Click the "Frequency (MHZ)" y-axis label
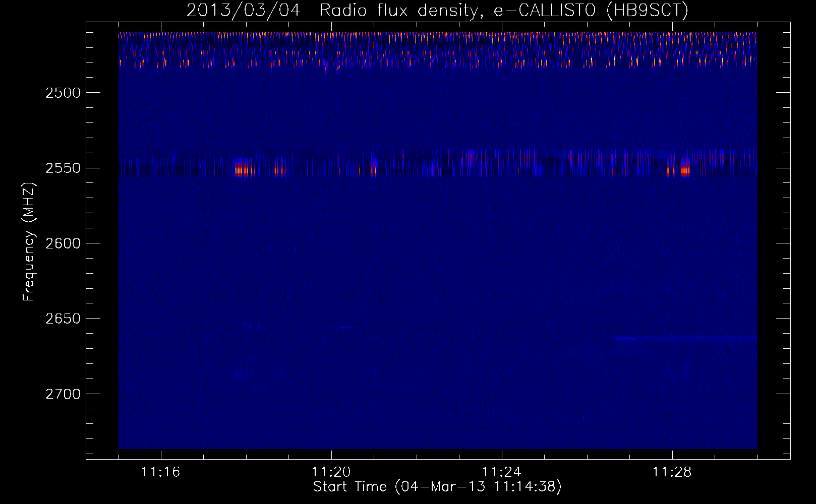The height and width of the screenshot is (504, 816). 29,242
